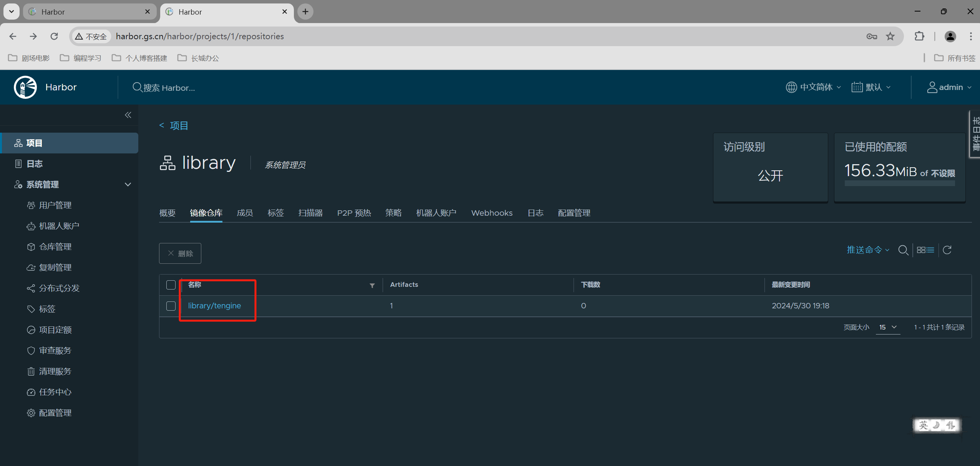Tick the library/tengine row checkbox
The height and width of the screenshot is (466, 980).
(171, 306)
